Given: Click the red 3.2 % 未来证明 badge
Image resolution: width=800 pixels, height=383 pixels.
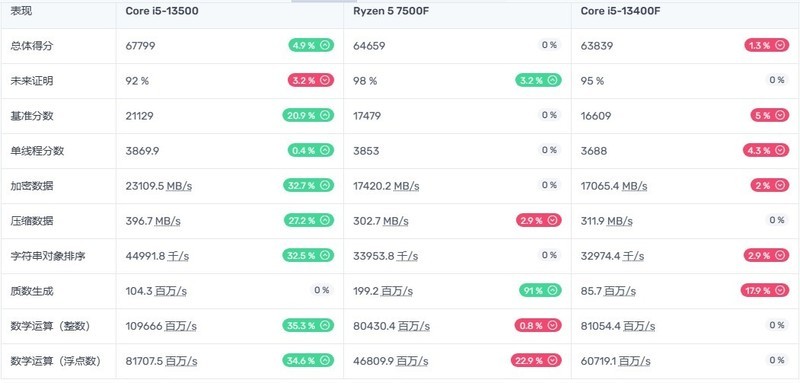Looking at the screenshot, I should click(311, 80).
